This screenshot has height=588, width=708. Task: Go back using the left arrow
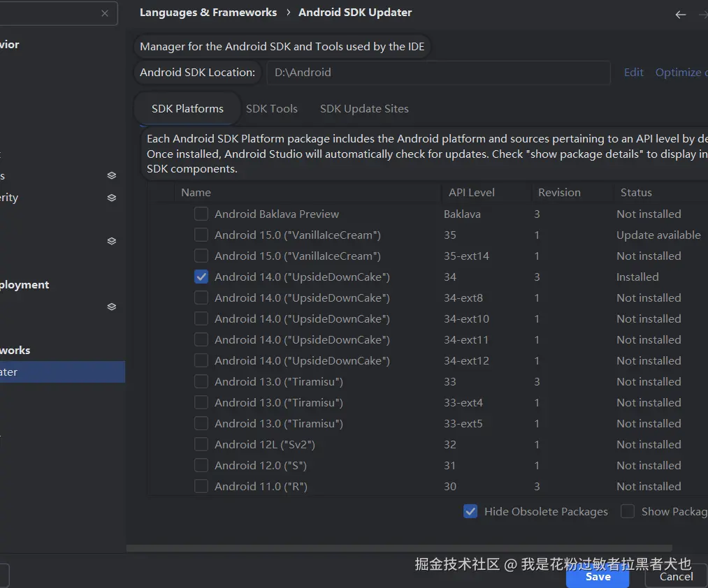(681, 15)
